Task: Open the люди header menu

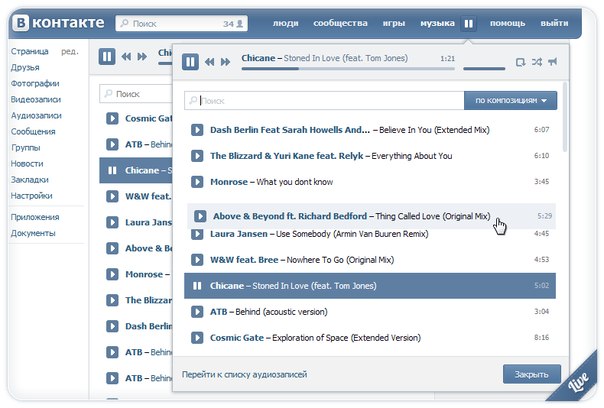Action: point(285,24)
